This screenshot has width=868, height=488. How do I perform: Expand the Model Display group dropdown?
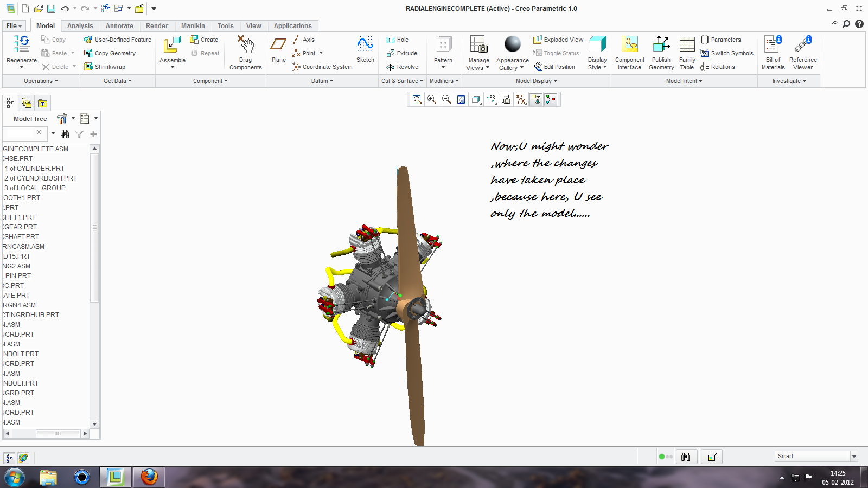537,81
